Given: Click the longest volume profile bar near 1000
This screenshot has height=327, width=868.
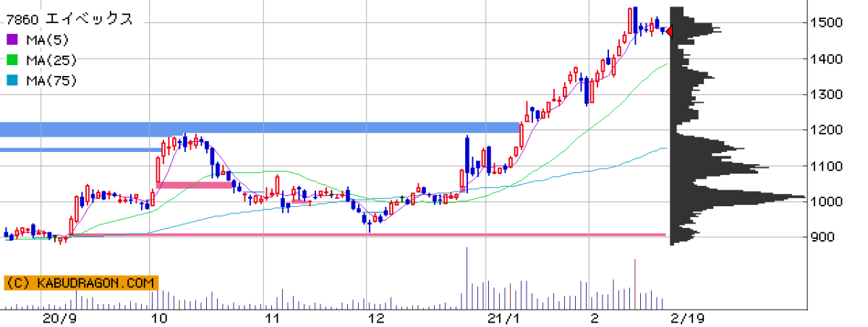Looking at the screenshot, I should (738, 197).
